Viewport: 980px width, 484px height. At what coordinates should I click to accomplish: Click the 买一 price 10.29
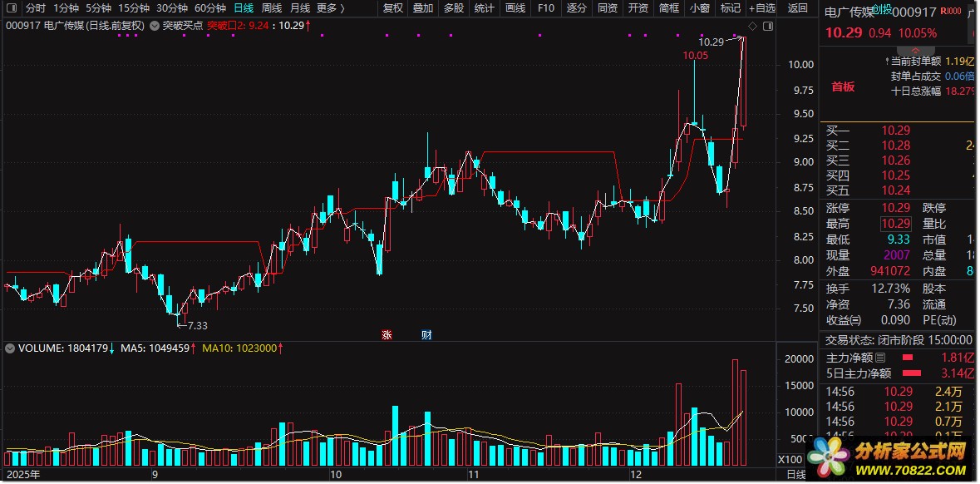point(895,131)
